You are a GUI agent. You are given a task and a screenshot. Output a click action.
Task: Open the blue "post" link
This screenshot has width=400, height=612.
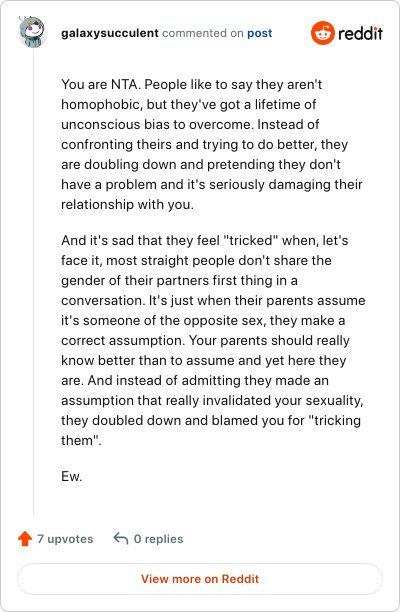click(260, 34)
